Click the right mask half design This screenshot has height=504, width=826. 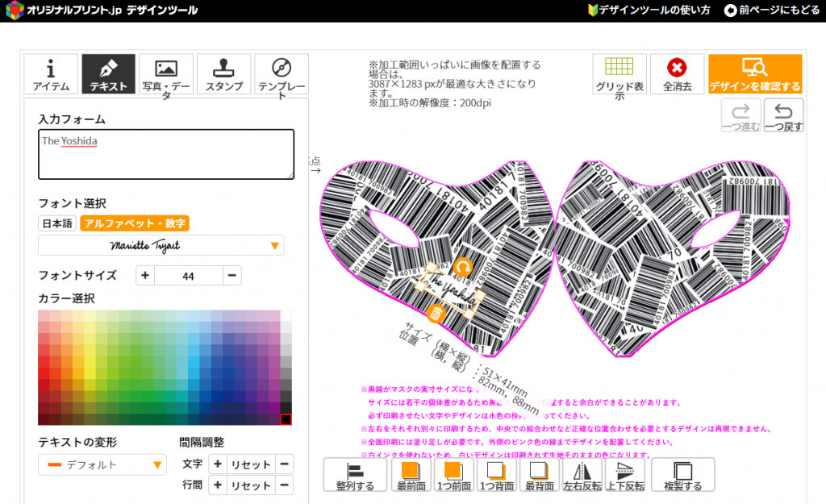pos(674,258)
